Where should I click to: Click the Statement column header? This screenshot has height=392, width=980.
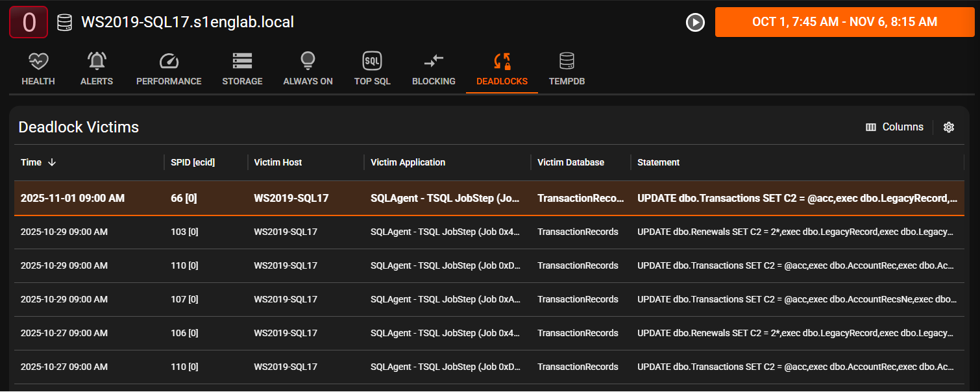tap(658, 162)
